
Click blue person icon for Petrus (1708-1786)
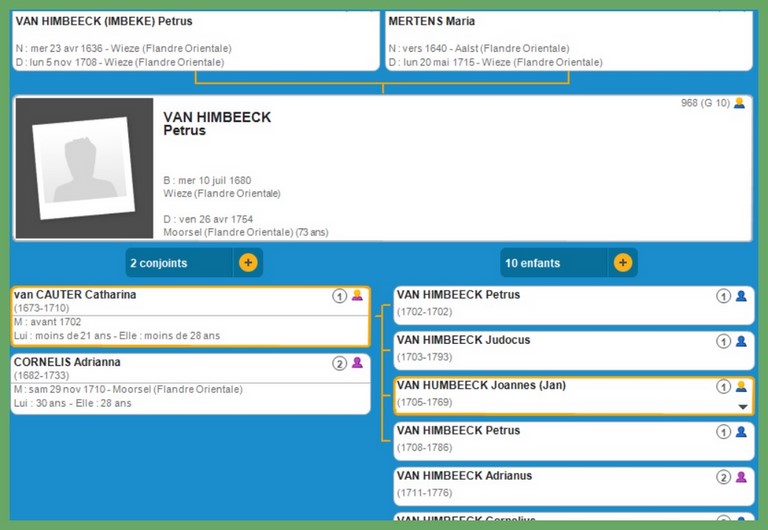coord(741,432)
